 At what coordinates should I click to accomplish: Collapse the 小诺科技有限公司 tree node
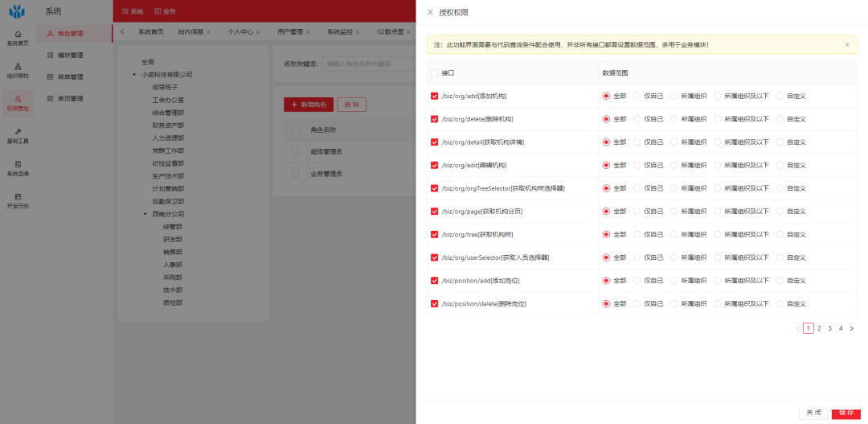click(134, 75)
